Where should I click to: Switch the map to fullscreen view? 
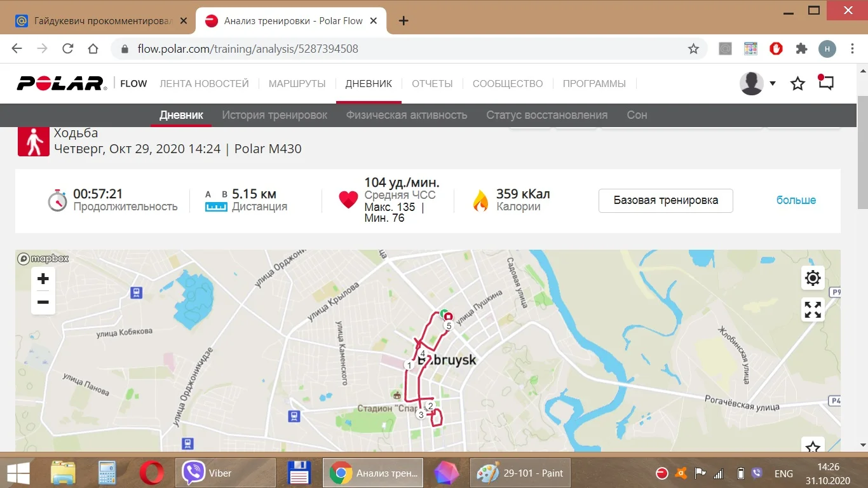tap(813, 309)
